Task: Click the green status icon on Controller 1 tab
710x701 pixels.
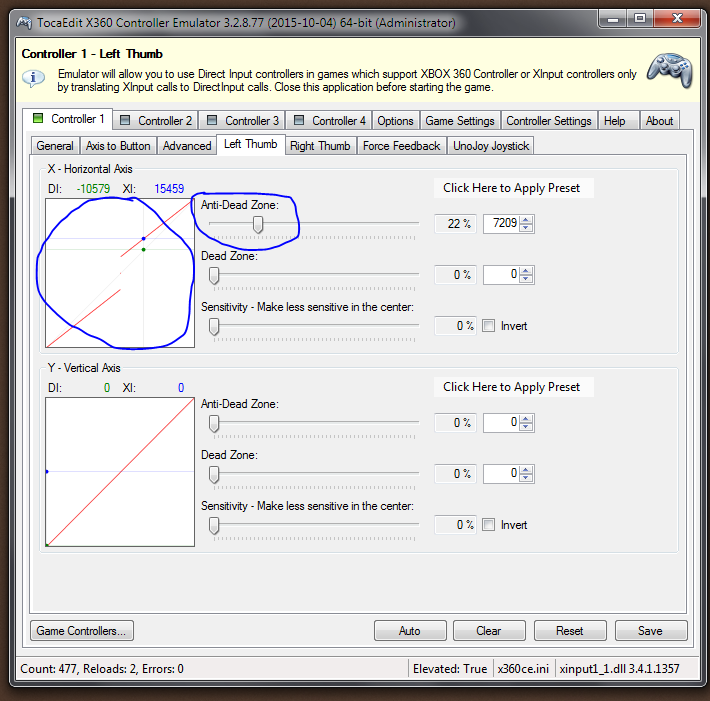Action: pos(38,118)
